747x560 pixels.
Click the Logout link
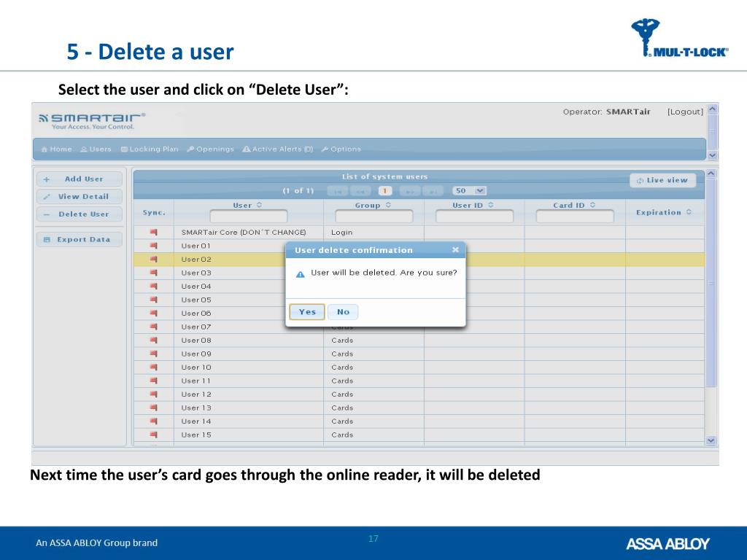(x=685, y=112)
